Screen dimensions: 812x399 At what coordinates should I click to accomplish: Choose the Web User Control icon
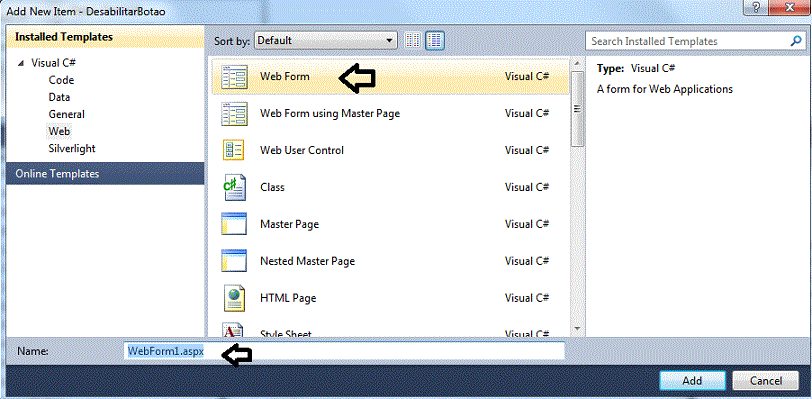tap(234, 150)
